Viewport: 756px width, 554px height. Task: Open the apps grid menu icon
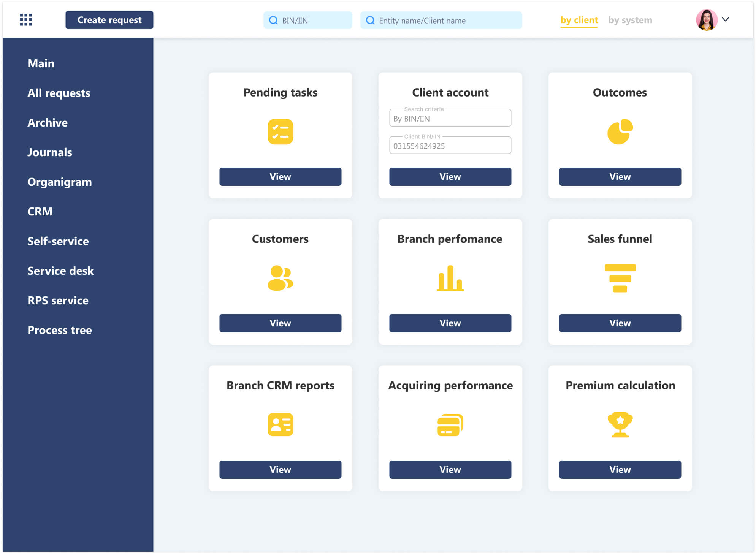point(25,20)
